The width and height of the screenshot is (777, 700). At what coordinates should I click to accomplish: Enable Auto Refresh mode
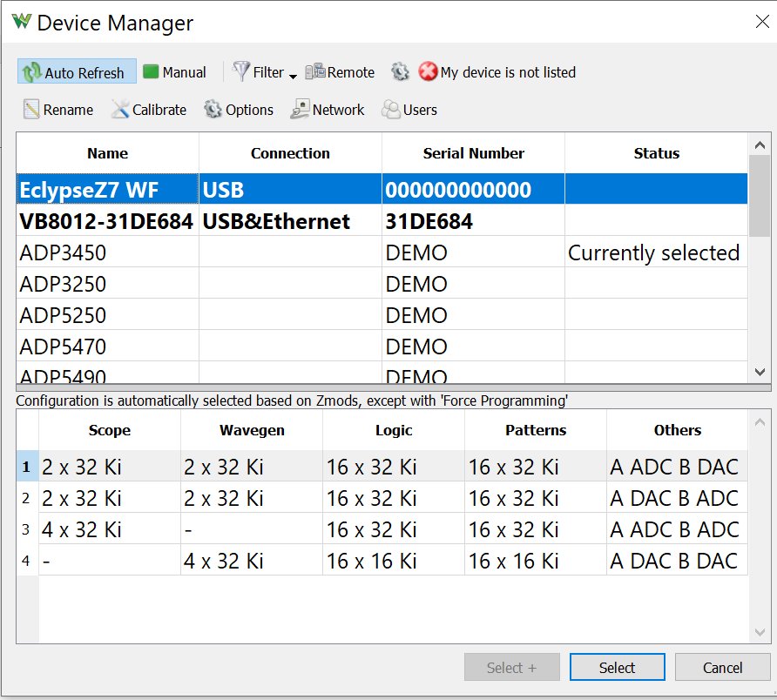tap(77, 72)
